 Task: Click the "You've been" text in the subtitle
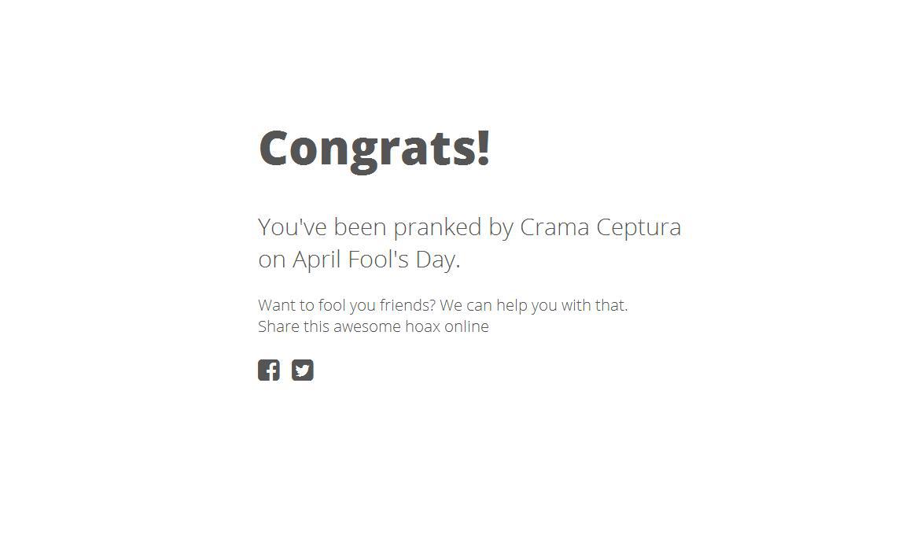tap(322, 227)
